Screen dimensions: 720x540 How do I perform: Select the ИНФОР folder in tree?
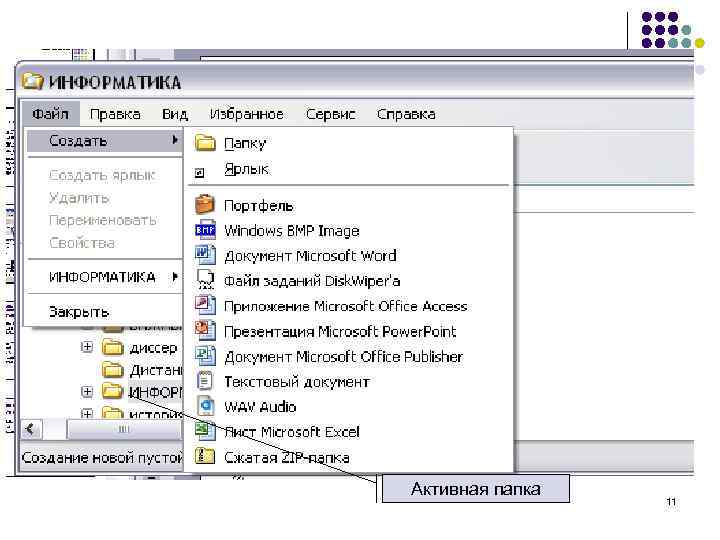(x=156, y=392)
